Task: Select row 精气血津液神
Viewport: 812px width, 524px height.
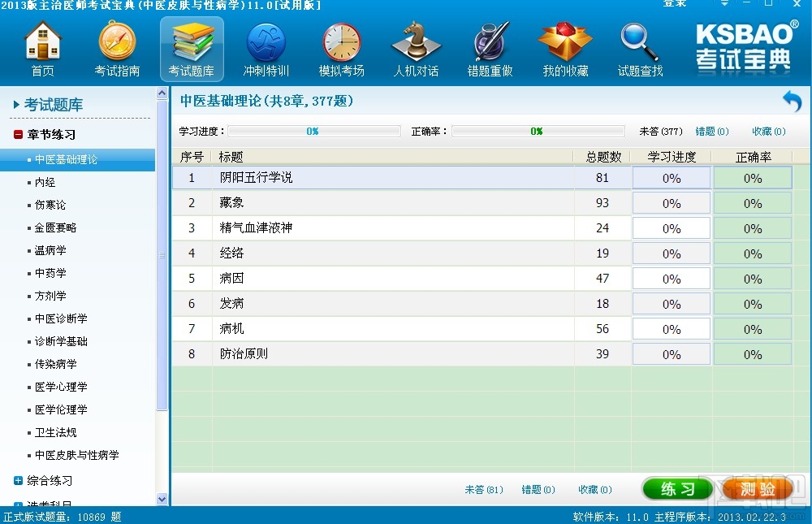Action: (482, 228)
